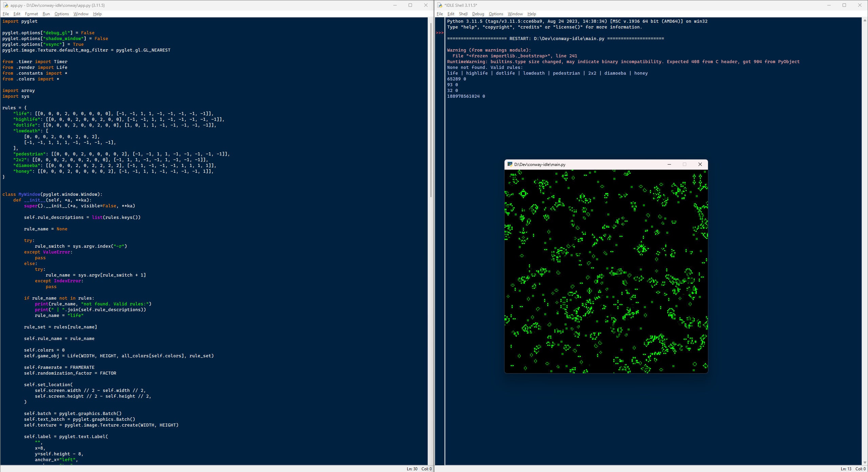Image resolution: width=868 pixels, height=472 pixels.
Task: Click the "diamoeba" rule entry in code
Action: coord(115,165)
